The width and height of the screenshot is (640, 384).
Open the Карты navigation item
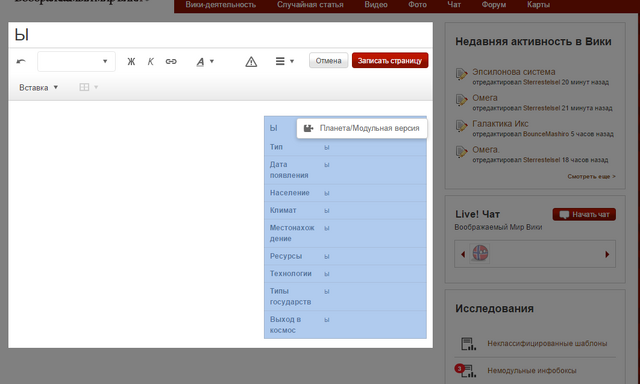point(538,5)
